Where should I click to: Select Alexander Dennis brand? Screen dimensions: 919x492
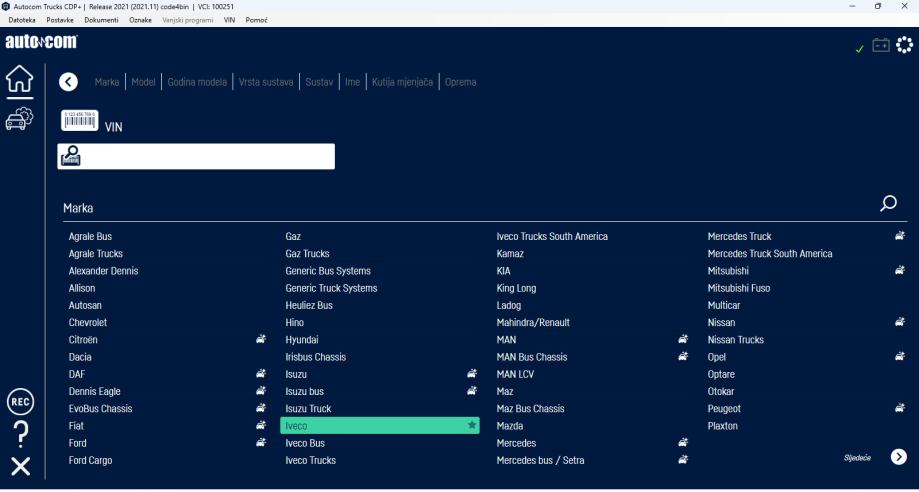[x=103, y=271]
